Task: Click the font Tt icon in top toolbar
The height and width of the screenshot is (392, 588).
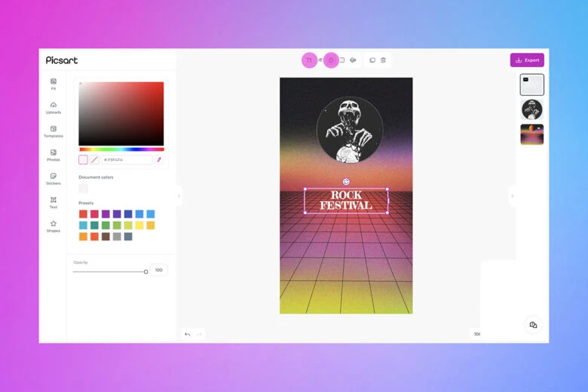Action: (x=309, y=60)
